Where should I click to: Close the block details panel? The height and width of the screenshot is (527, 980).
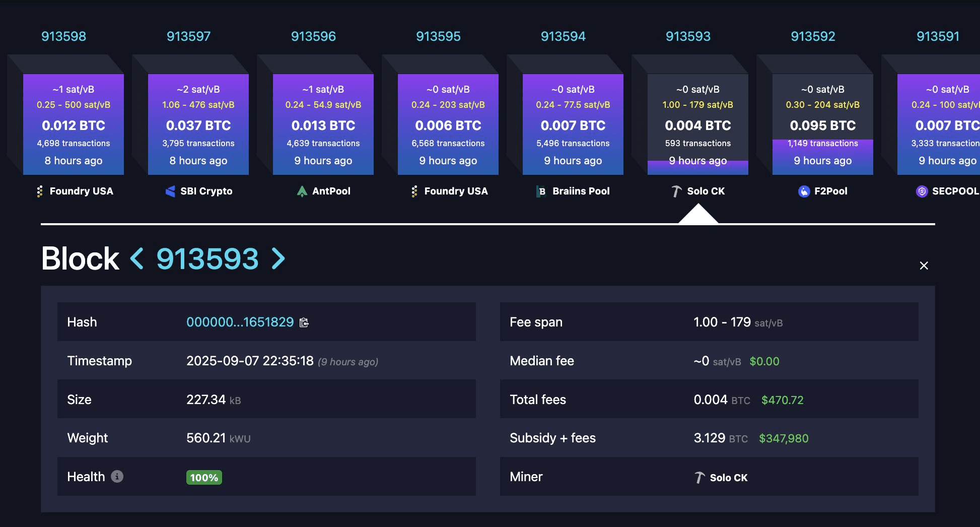tap(924, 266)
